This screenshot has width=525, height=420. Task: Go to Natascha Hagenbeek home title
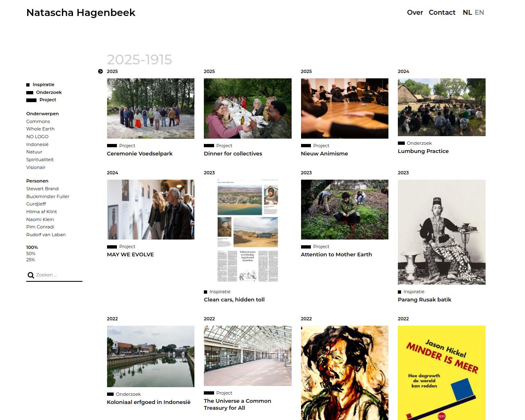[81, 13]
